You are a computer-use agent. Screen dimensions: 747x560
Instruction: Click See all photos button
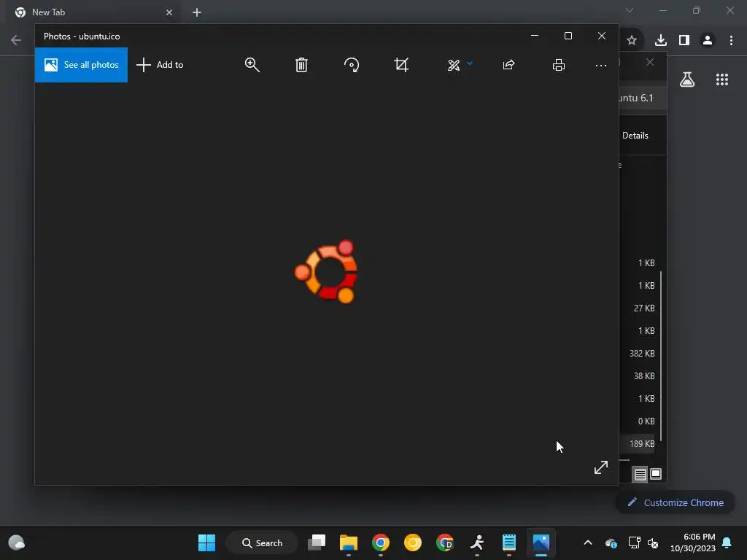pyautogui.click(x=81, y=65)
